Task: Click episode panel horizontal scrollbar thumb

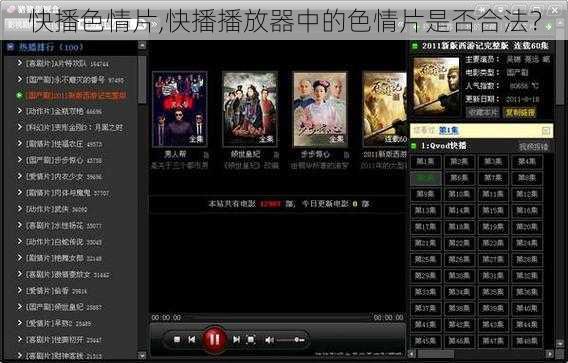Action: (435, 354)
